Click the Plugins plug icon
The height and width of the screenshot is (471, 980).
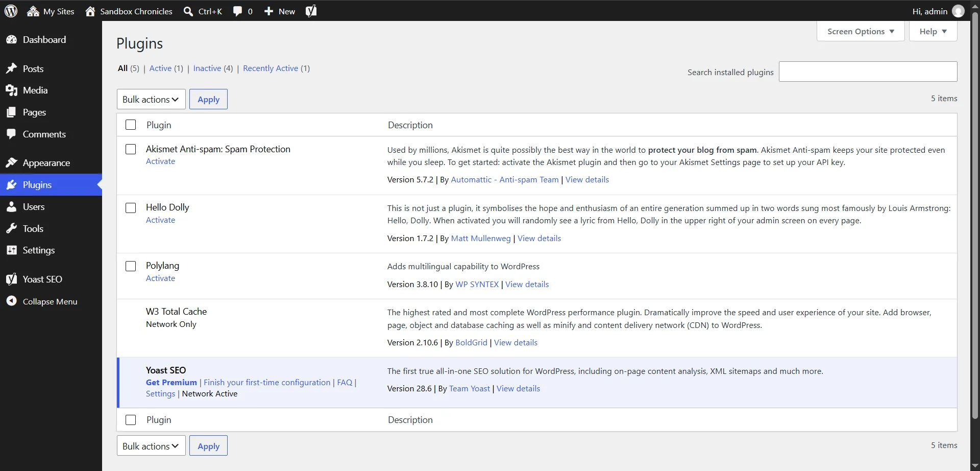[x=11, y=185]
